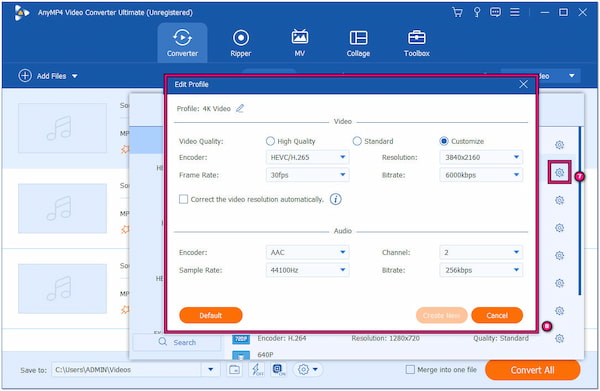This screenshot has width=600, height=391.
Task: Click the Search field in format panel
Action: click(177, 342)
